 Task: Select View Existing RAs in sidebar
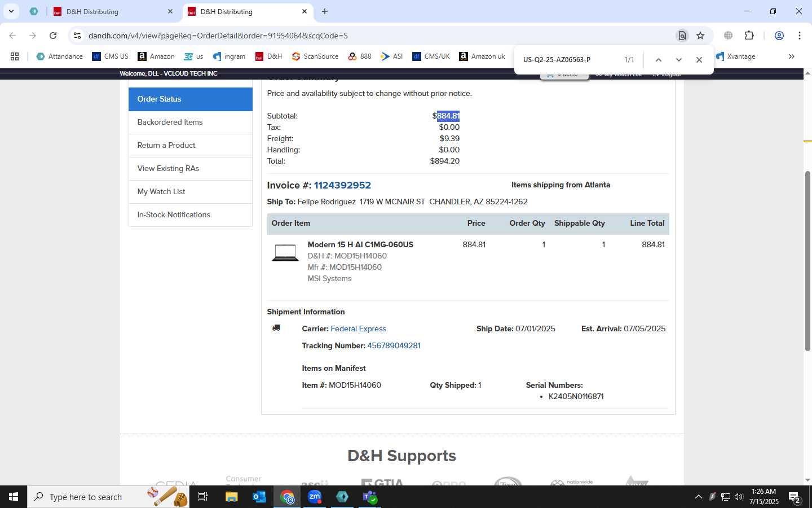click(191, 168)
